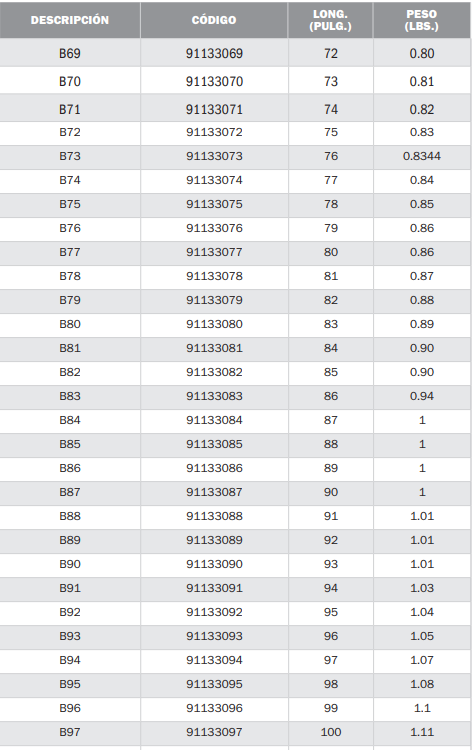
Task: Select code cell 91133070
Action: tap(214, 81)
